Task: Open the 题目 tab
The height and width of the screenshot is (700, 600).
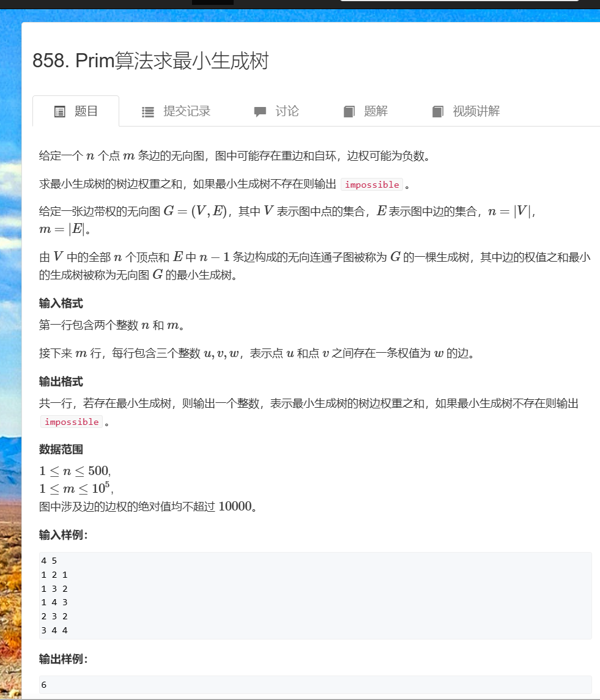Action: tap(76, 111)
